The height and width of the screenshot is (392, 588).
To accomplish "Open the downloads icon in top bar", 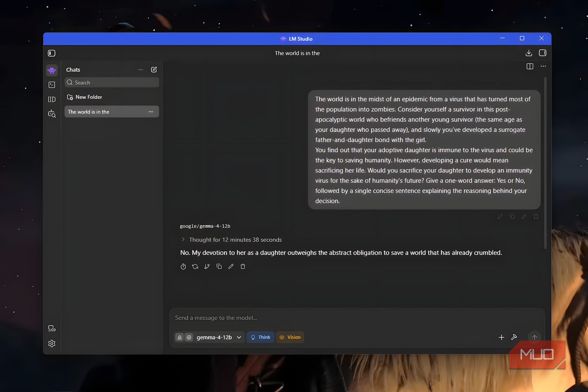I will click(529, 53).
